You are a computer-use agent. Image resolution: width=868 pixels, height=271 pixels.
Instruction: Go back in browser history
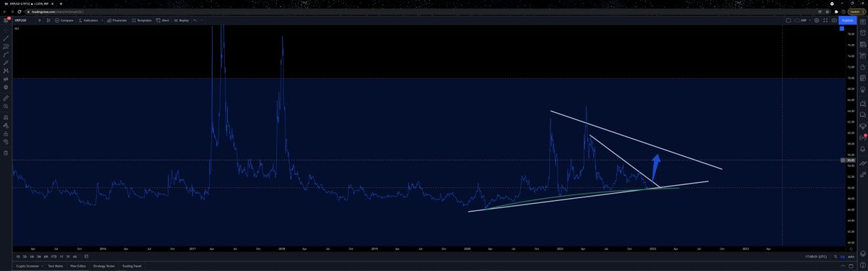click(4, 12)
